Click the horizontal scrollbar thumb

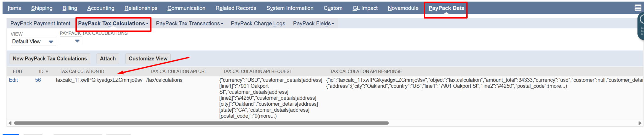coord(201,123)
